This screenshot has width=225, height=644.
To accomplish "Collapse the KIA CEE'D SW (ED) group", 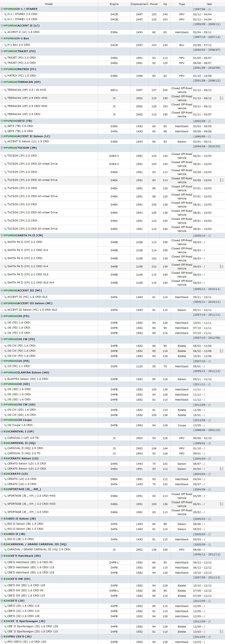I will tap(2, 579).
